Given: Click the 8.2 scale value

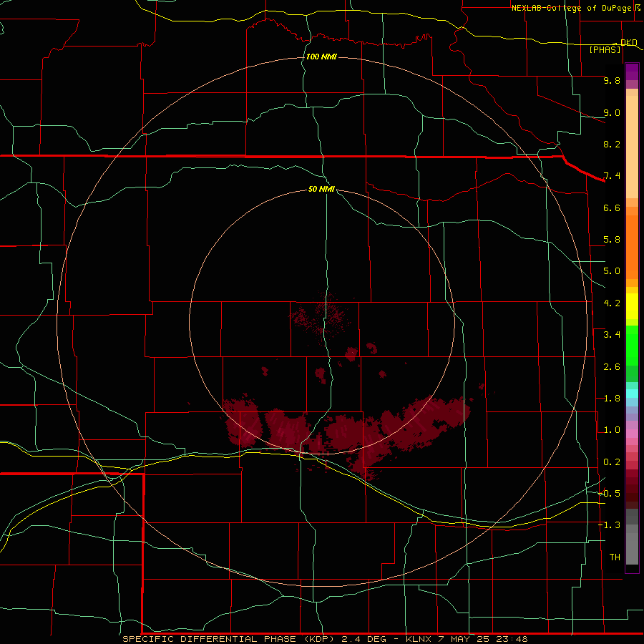Looking at the screenshot, I should [612, 144].
